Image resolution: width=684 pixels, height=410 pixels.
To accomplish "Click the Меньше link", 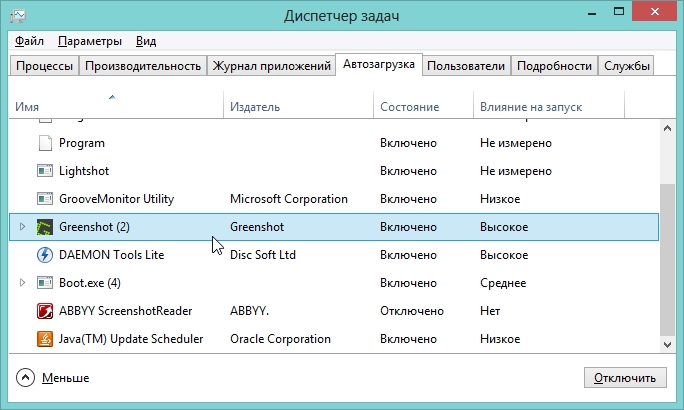I will [x=65, y=378].
